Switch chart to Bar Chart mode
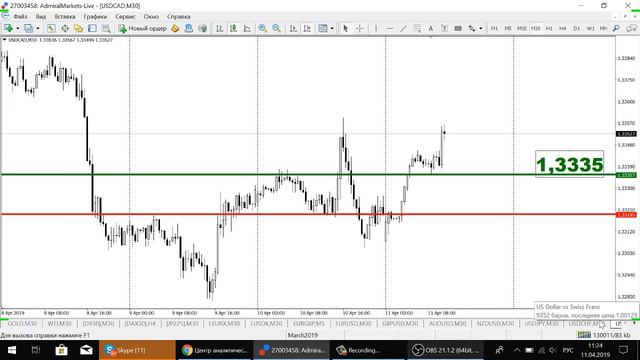Image resolution: width=640 pixels, height=360 pixels. [220, 28]
